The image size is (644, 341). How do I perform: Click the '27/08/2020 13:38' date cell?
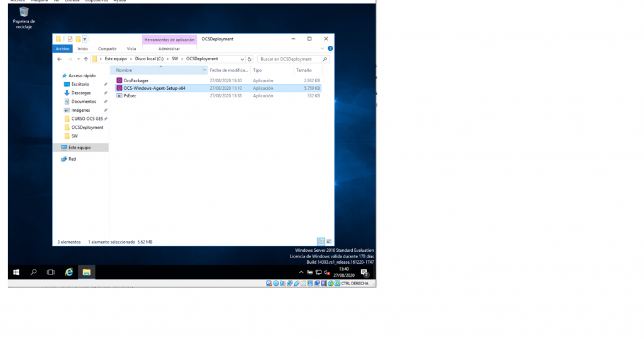[226, 95]
